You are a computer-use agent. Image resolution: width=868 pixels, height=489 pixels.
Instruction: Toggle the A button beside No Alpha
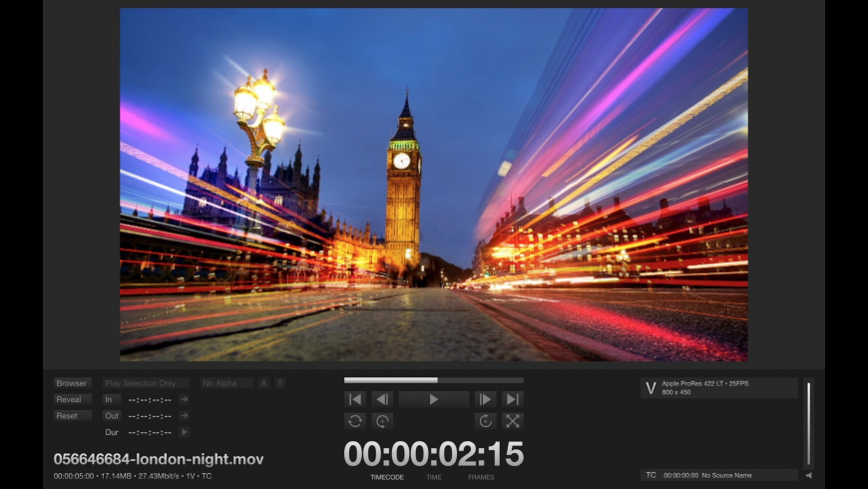coord(264,383)
